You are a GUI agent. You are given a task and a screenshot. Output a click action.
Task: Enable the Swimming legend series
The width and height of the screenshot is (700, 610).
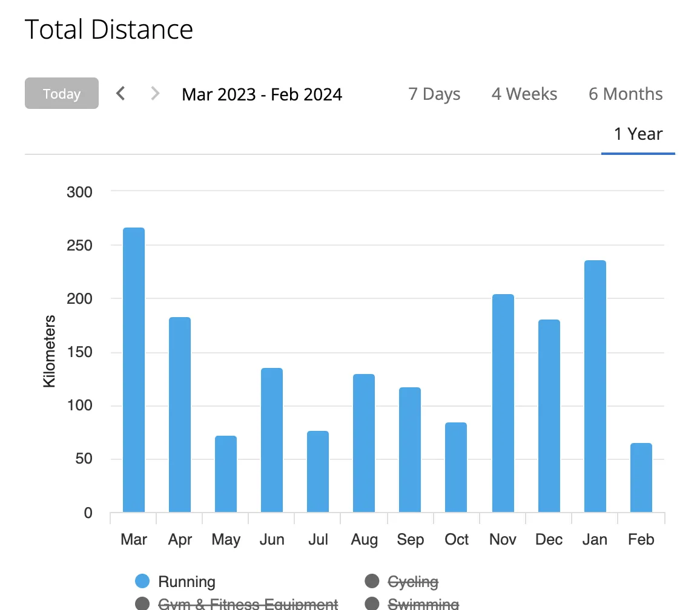423,603
